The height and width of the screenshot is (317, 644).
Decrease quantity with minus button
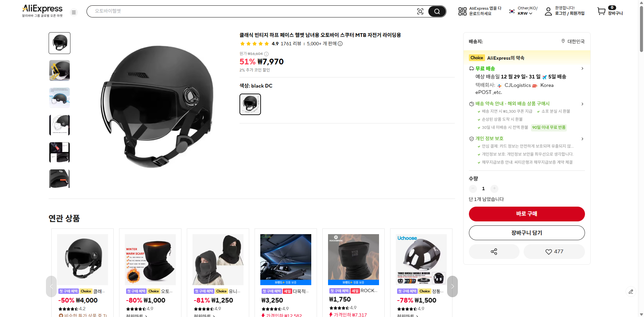point(473,189)
